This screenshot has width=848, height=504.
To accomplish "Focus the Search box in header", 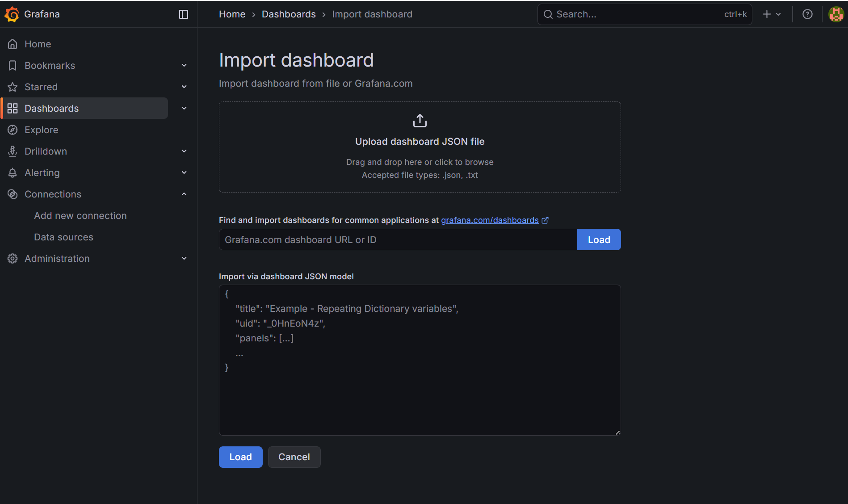I will (x=645, y=14).
